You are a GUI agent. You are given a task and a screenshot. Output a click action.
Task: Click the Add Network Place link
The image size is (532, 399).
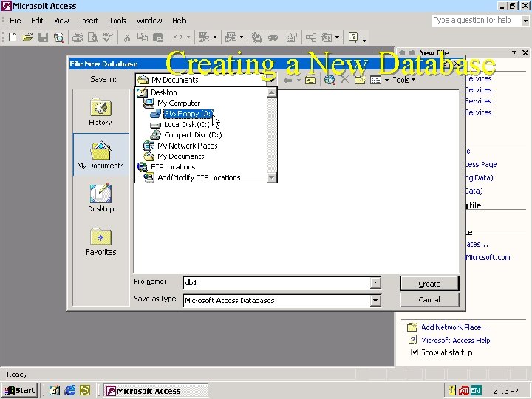pos(455,327)
